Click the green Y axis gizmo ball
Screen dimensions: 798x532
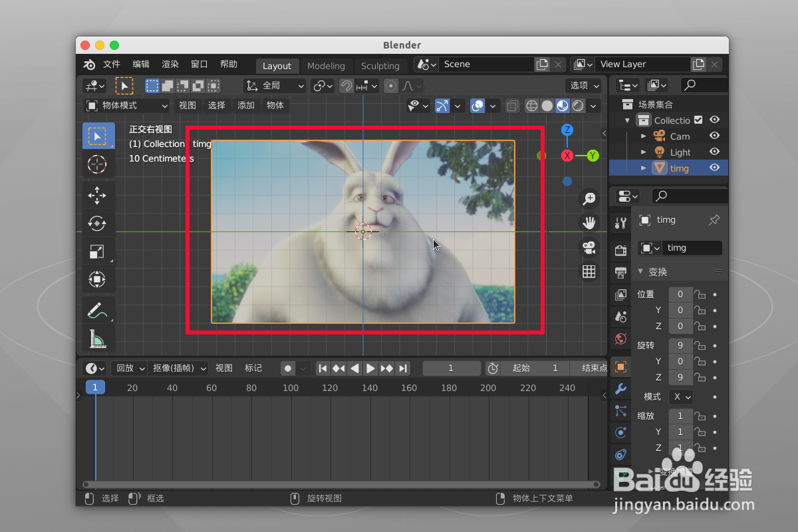[593, 156]
